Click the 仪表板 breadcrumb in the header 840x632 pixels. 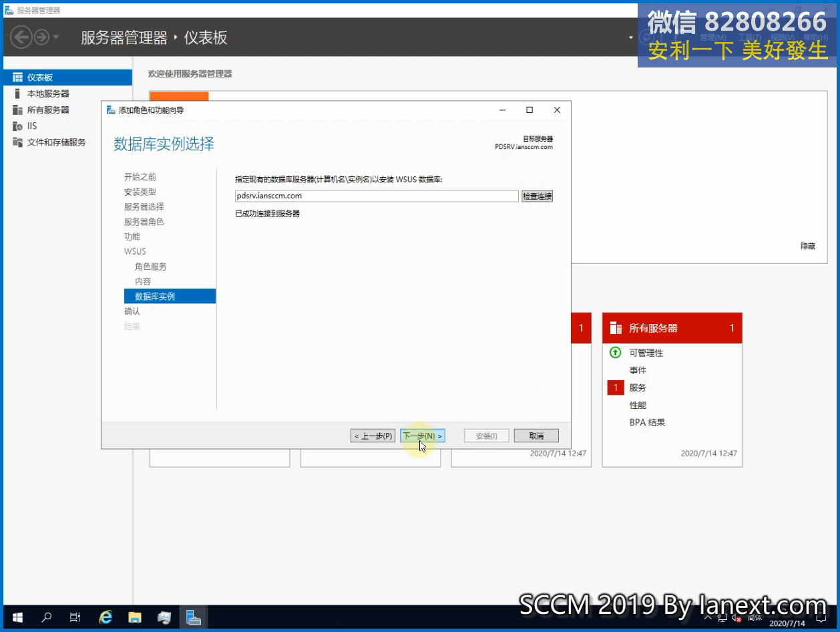tap(206, 37)
